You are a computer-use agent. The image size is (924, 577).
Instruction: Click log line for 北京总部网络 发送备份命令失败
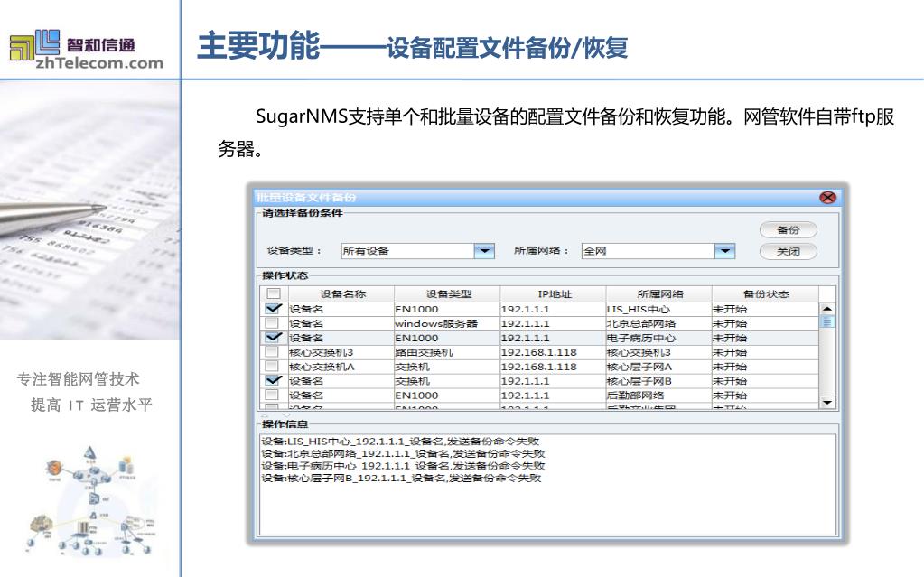[x=403, y=454]
